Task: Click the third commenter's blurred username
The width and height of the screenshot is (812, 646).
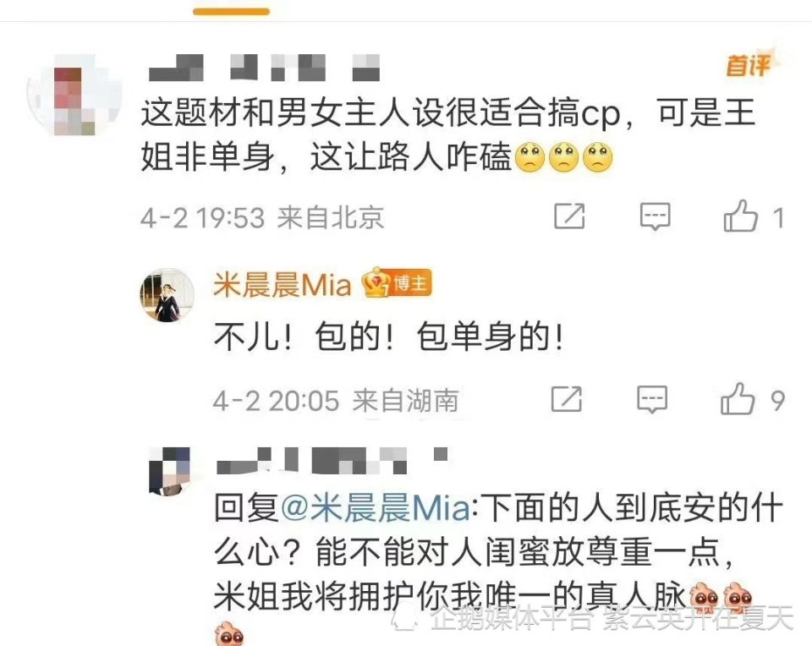Action: pos(332,461)
